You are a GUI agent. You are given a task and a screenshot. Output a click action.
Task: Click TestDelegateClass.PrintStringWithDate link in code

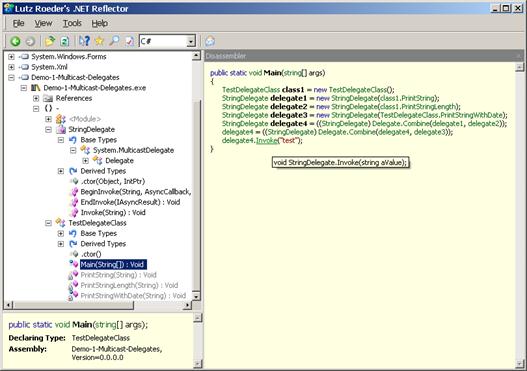pos(441,115)
